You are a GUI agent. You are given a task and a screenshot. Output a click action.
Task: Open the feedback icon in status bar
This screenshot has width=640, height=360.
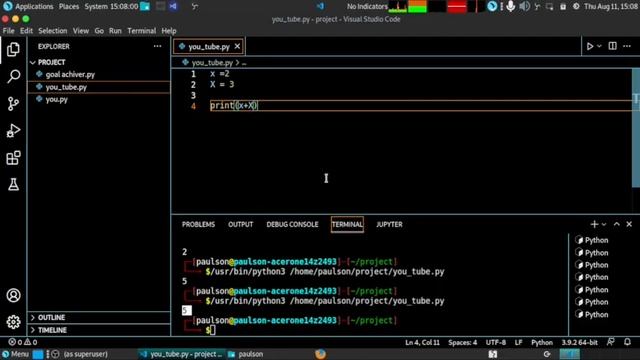tap(610, 342)
